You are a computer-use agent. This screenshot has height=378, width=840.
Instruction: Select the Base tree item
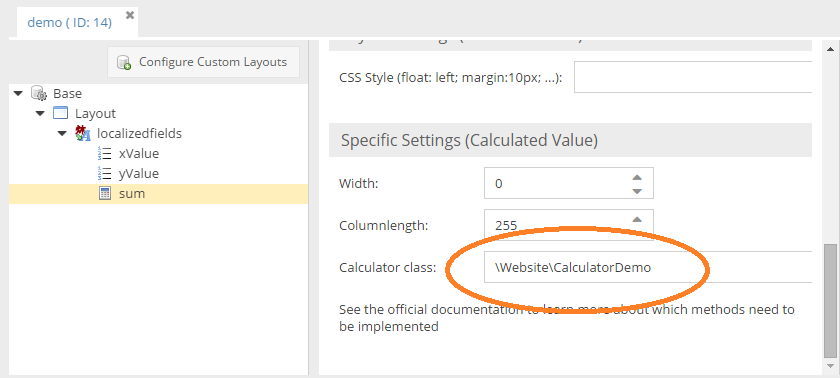(68, 94)
